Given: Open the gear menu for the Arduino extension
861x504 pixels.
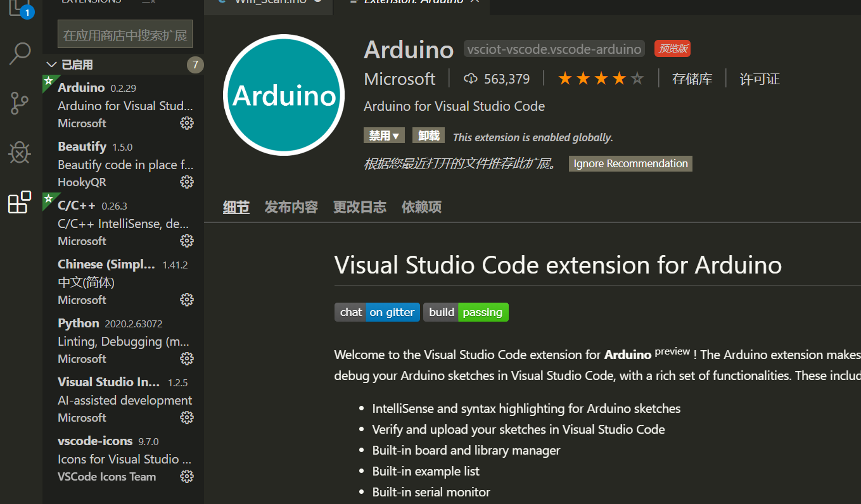Looking at the screenshot, I should point(186,123).
